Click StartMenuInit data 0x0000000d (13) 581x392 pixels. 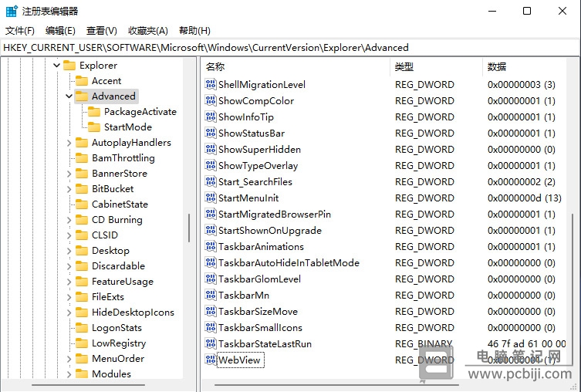click(525, 198)
